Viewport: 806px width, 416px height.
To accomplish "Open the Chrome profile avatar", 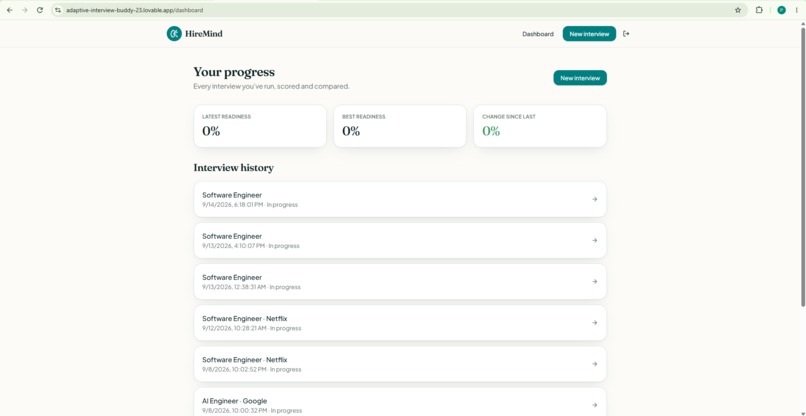I will point(781,10).
